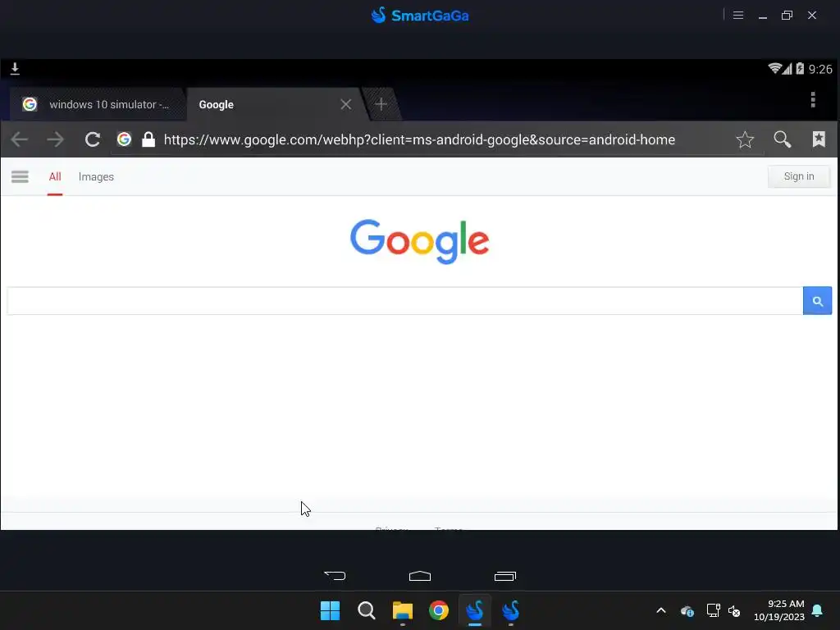Open Windows taskbar search

[x=367, y=610]
